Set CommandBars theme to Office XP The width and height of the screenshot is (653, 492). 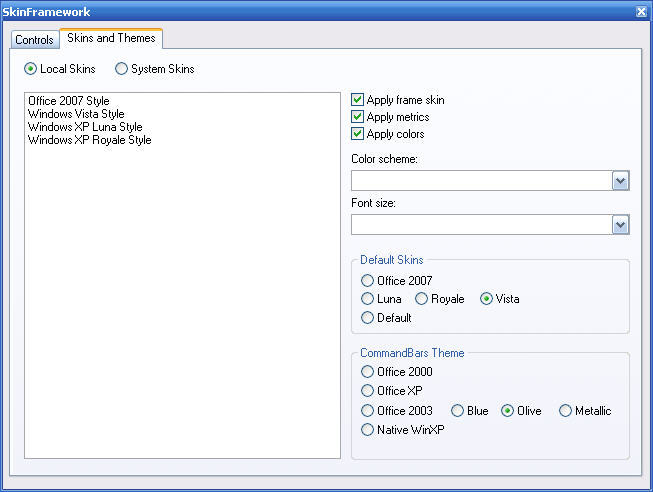click(367, 391)
